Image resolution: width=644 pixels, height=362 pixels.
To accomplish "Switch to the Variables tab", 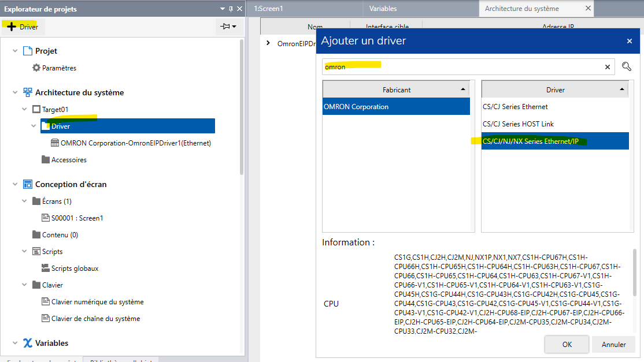I will (x=420, y=9).
